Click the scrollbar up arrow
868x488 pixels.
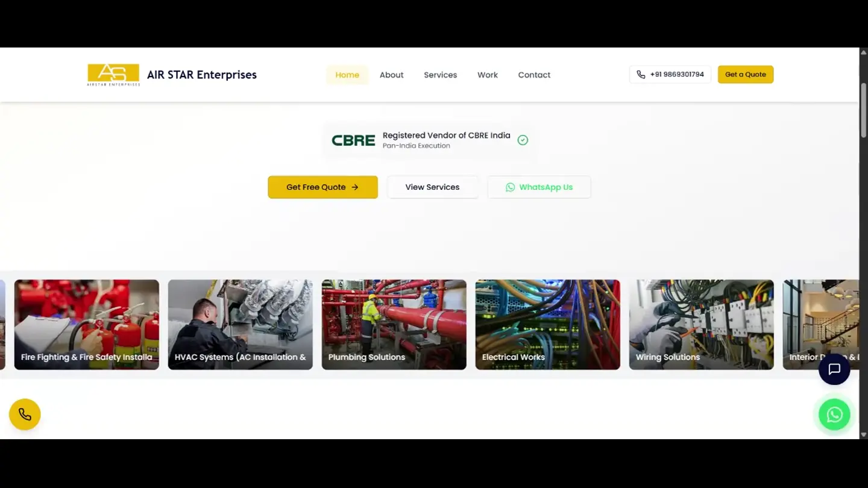pos(863,52)
